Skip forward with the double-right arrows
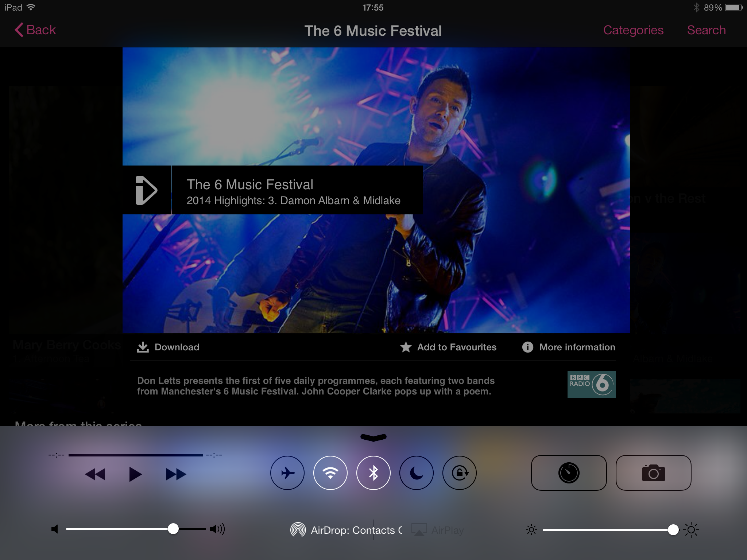Viewport: 747px width, 560px height. (x=176, y=474)
